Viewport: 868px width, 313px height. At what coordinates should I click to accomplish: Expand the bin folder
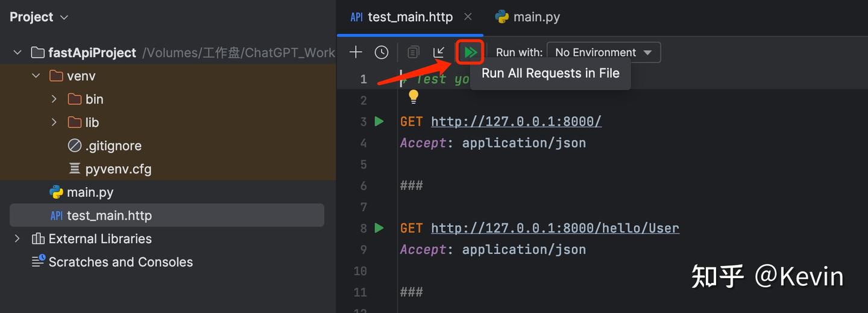point(54,99)
